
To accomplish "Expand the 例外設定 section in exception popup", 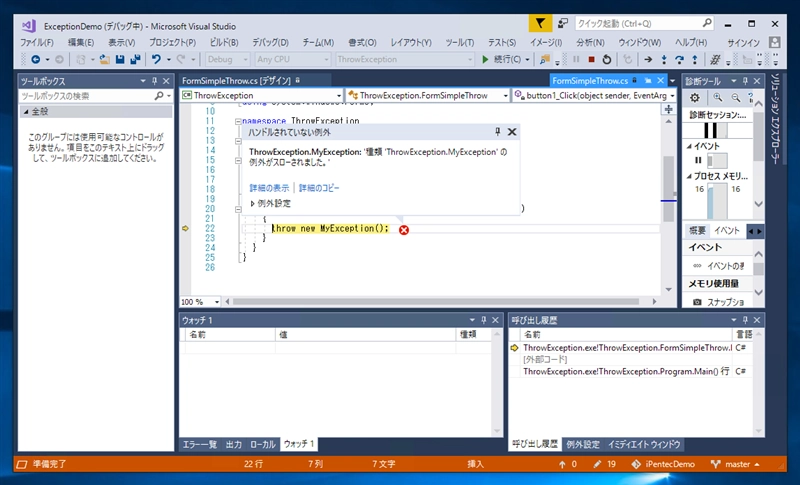I will [253, 203].
